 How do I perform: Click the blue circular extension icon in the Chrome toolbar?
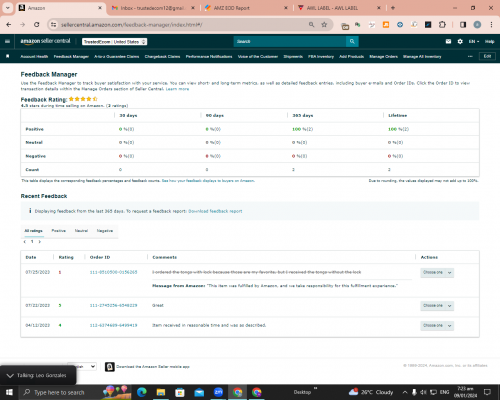coord(400,25)
